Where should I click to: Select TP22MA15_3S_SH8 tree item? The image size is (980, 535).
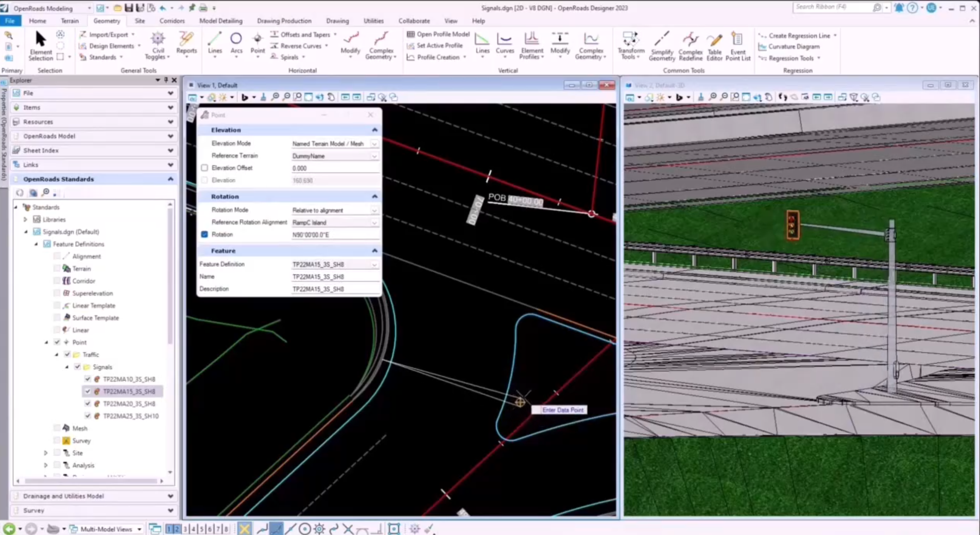click(129, 391)
